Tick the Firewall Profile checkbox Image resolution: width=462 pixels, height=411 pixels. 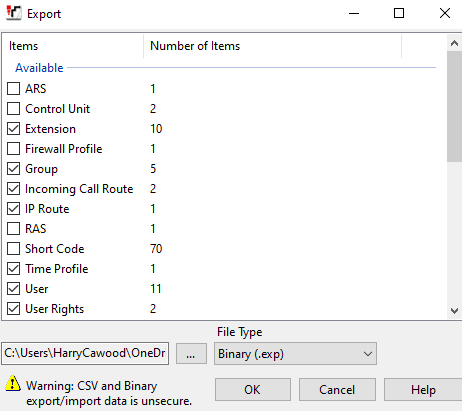13,149
